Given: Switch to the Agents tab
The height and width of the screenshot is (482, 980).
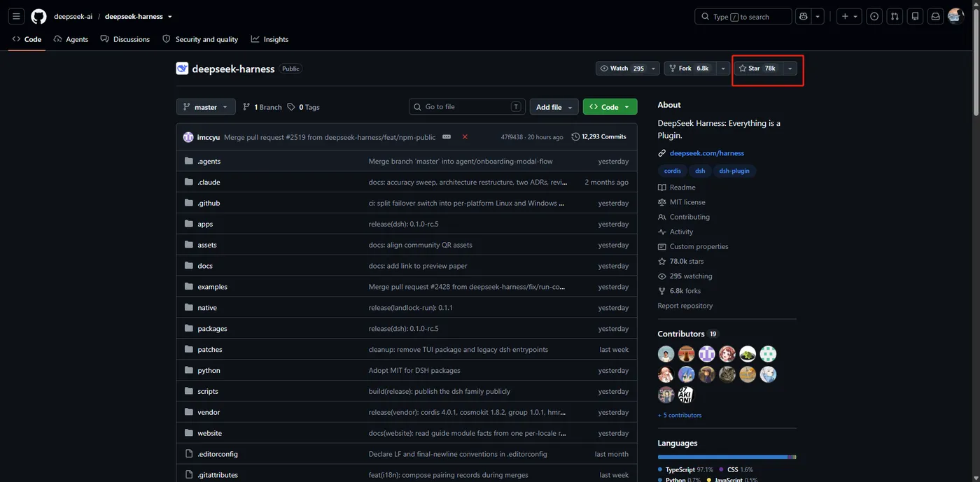Looking at the screenshot, I should pyautogui.click(x=71, y=39).
